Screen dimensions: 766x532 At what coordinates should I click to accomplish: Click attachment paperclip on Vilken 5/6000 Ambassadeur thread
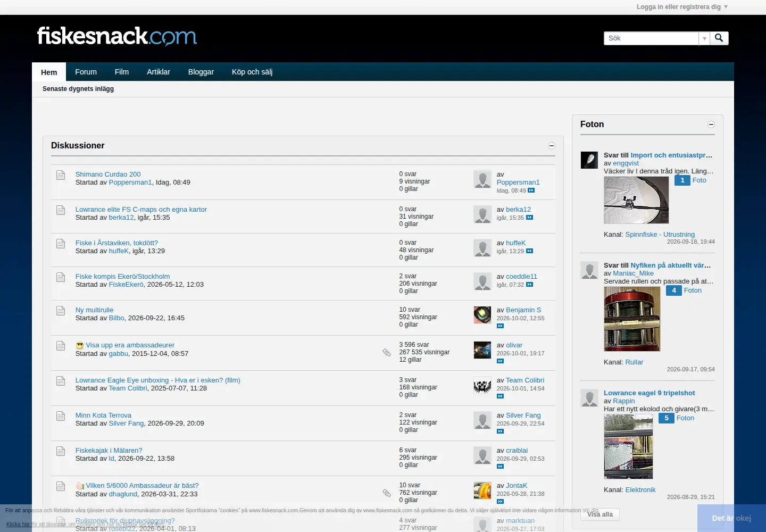[387, 493]
